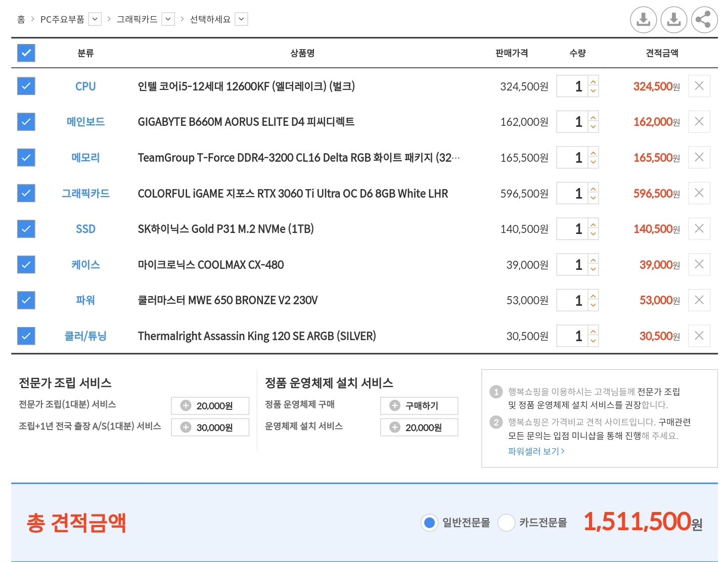Click the 그래픽카드 quantity input field
This screenshot has width=728, height=562.
pyautogui.click(x=572, y=193)
